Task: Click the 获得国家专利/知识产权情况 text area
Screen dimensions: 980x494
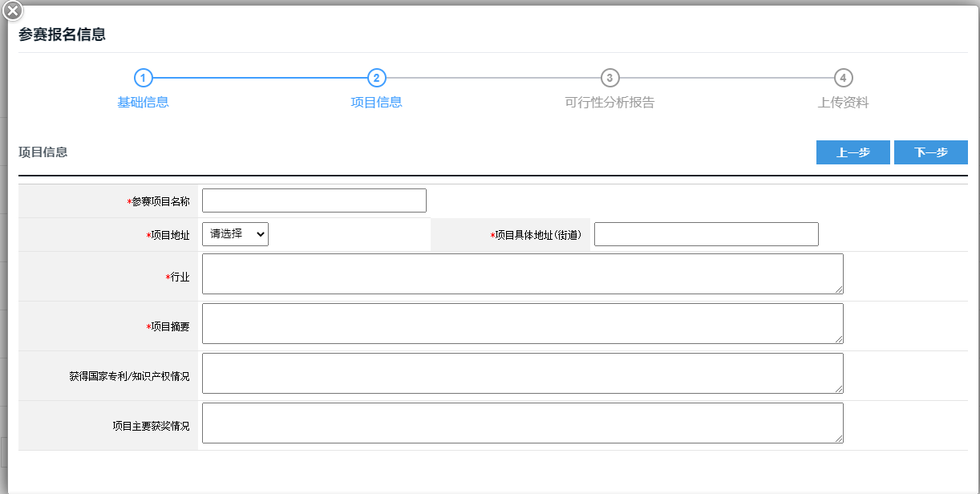Action: pyautogui.click(x=523, y=374)
